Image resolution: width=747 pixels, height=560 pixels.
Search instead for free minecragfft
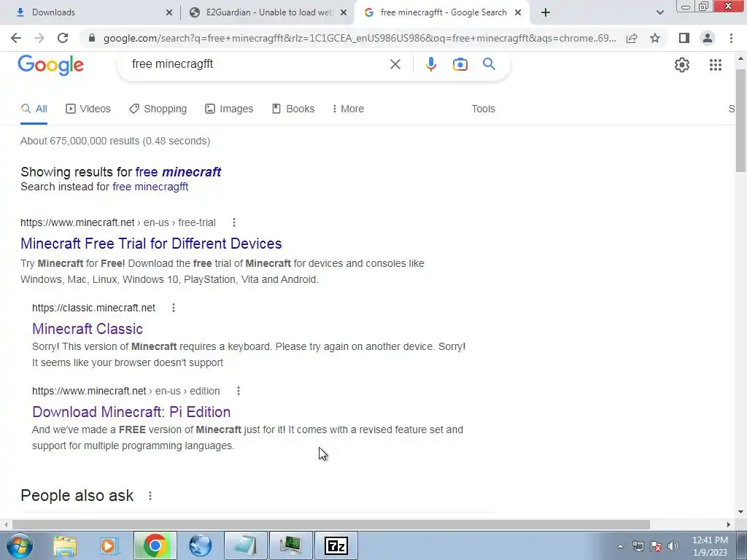(x=150, y=187)
